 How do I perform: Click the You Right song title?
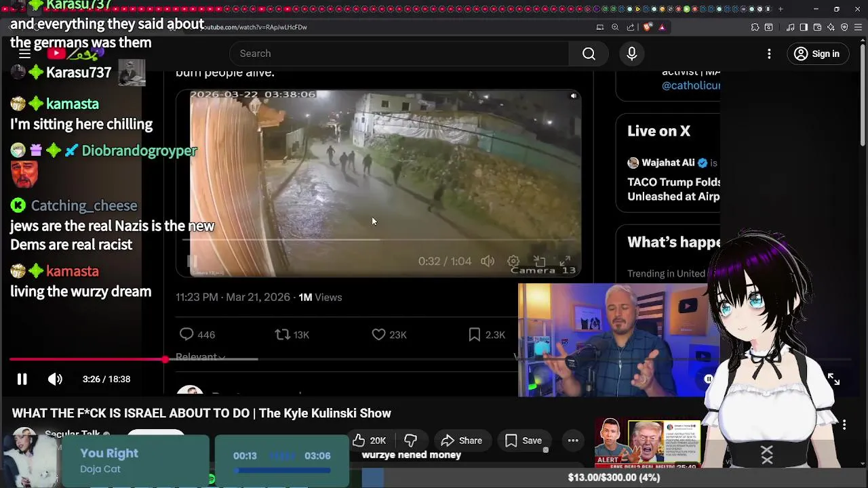click(109, 453)
